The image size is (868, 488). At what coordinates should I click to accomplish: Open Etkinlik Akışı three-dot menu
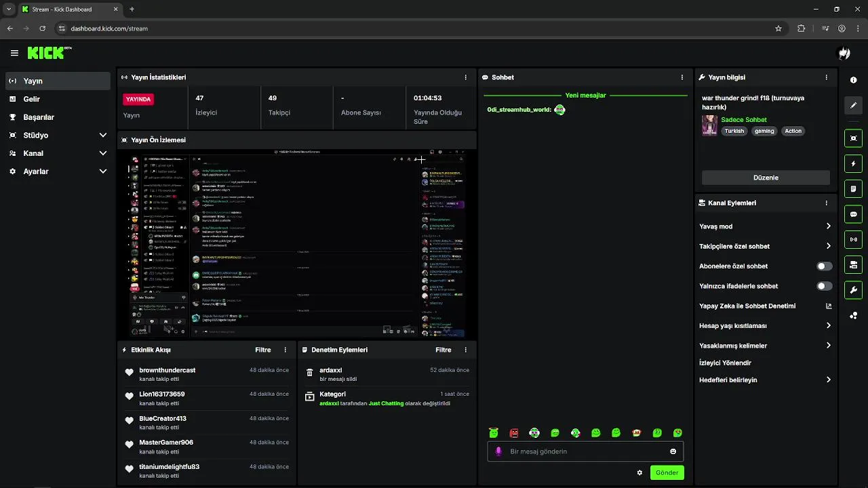coord(285,350)
